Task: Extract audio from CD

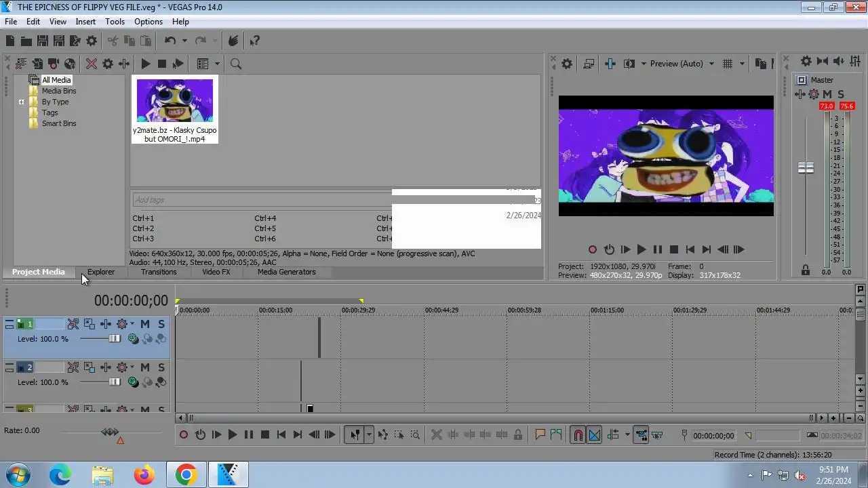Action: [x=70, y=64]
